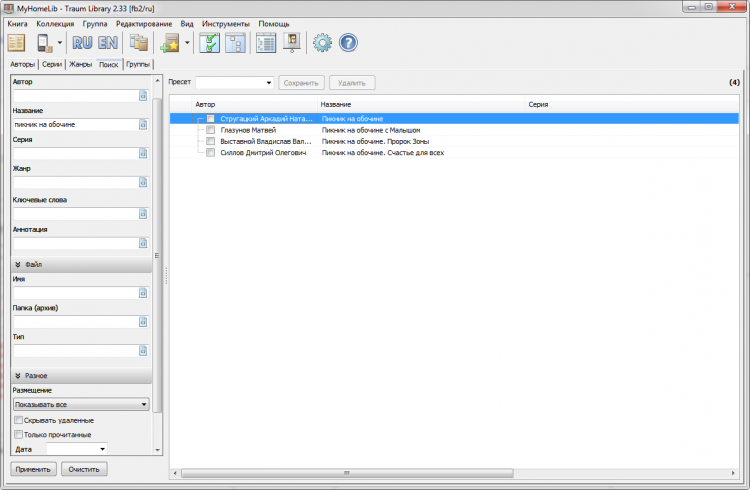Open the Коллекция menu
The height and width of the screenshot is (490, 750).
pos(55,23)
